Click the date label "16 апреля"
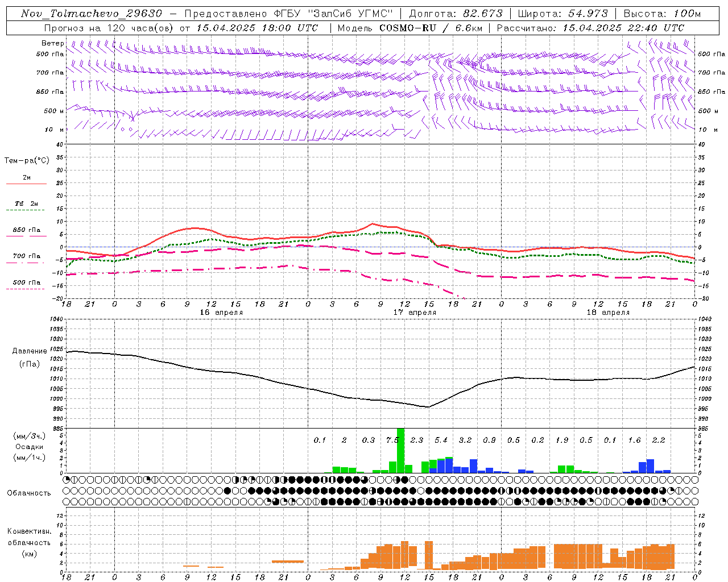The height and width of the screenshot is (582, 728). pyautogui.click(x=221, y=313)
